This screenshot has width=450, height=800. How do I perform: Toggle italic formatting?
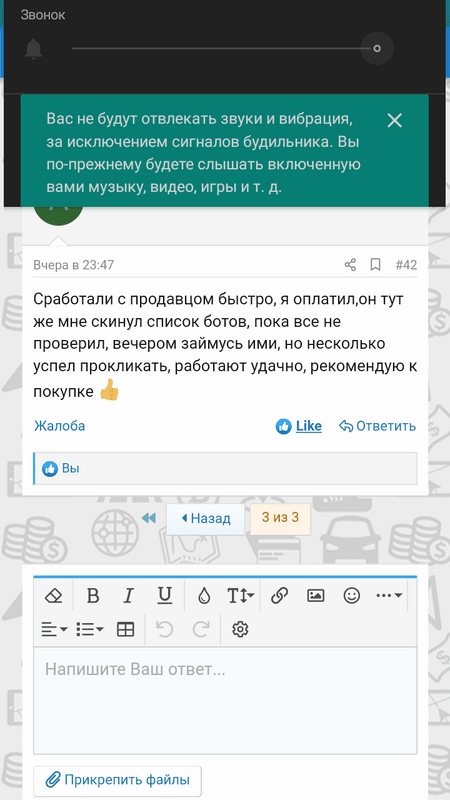(129, 595)
